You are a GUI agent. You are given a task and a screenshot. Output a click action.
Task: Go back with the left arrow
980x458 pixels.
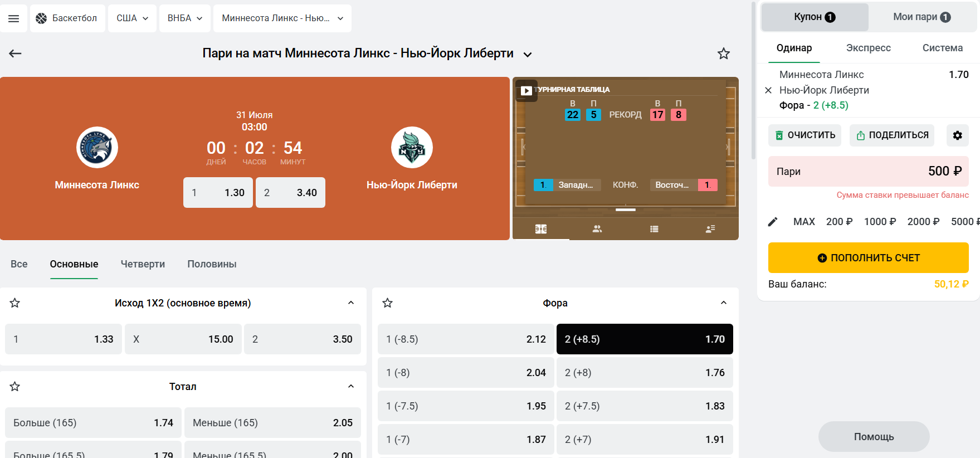(15, 53)
